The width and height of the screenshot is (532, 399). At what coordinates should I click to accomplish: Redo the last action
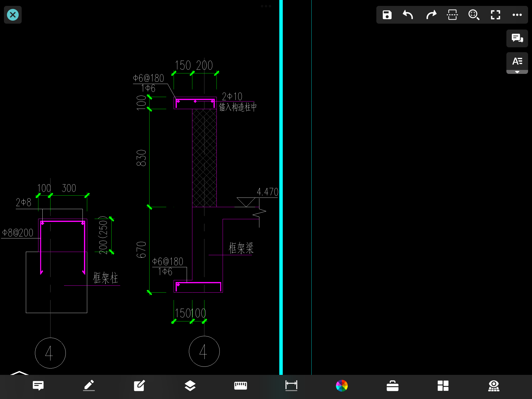[431, 15]
